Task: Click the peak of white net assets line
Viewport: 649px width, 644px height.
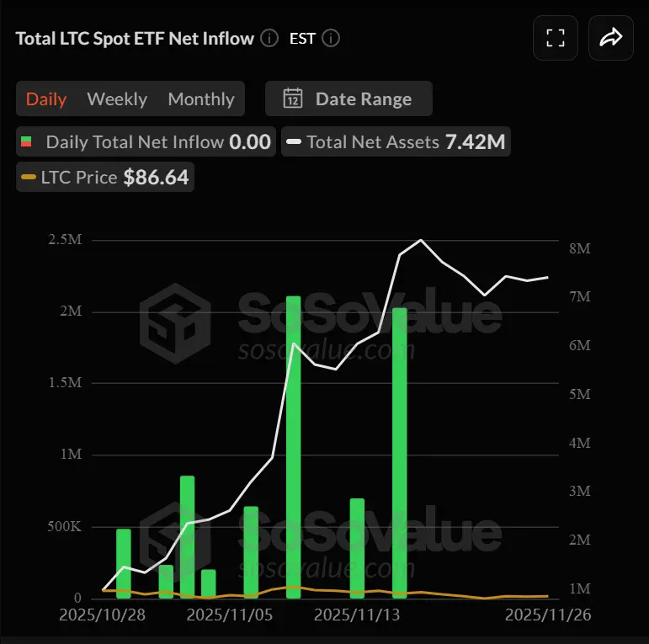Action: (421, 240)
